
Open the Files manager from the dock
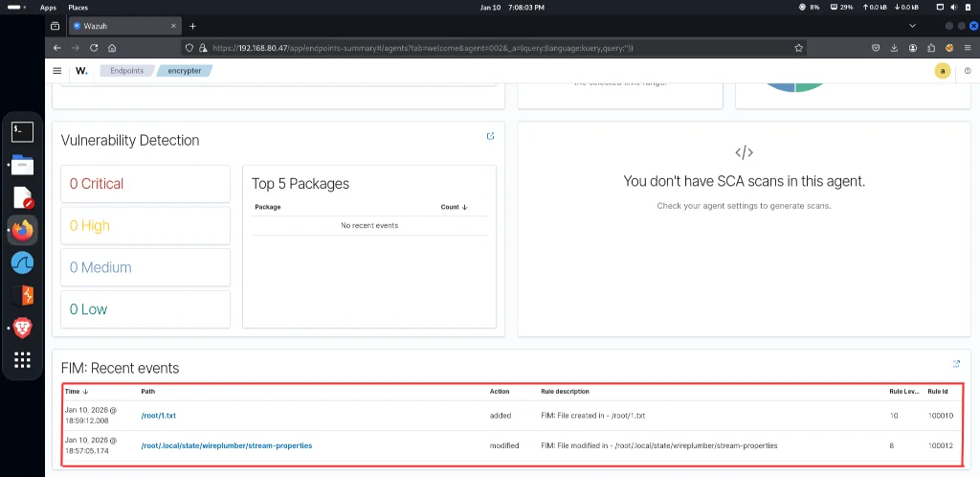point(23,165)
